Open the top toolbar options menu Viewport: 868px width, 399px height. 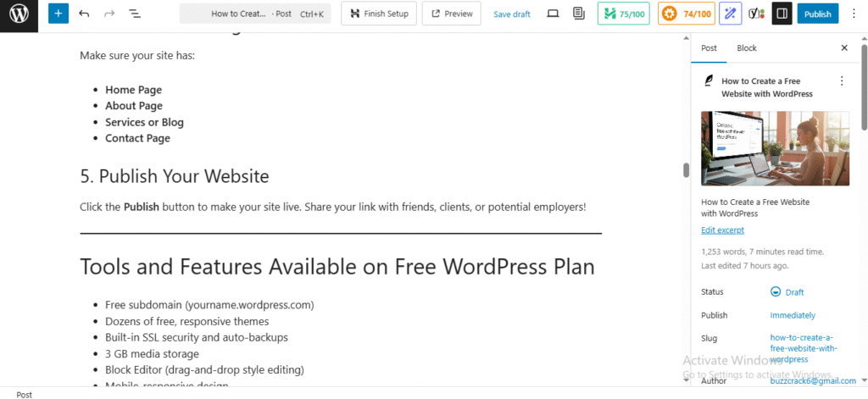(853, 14)
